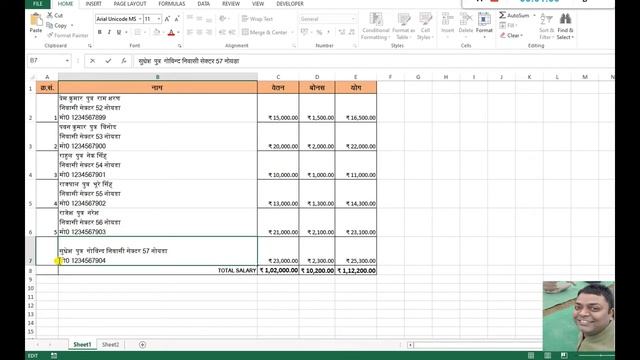Toggle Italic formatting
Viewport: 640px width, 360px height.
pos(109,32)
